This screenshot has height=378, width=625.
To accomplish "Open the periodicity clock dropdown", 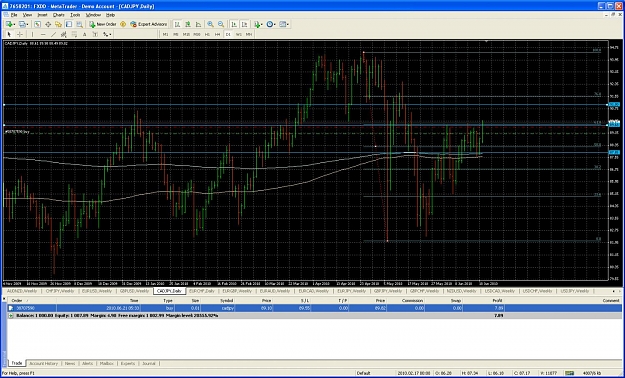I will 271,24.
